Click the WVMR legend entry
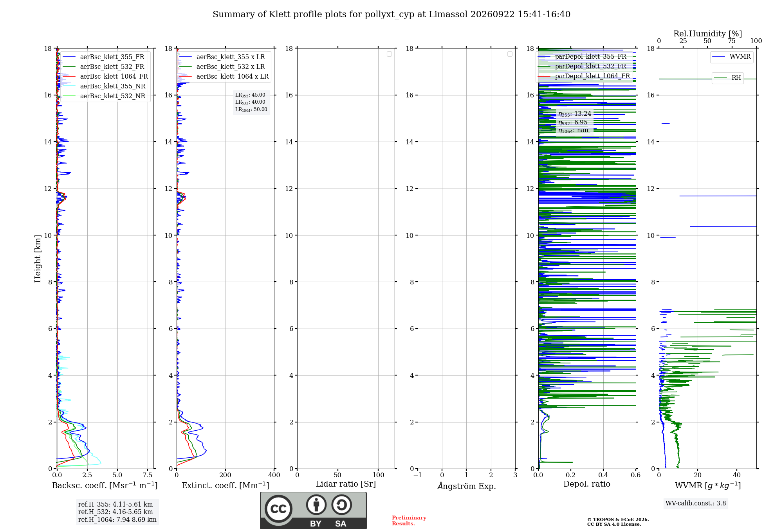 (x=731, y=57)
